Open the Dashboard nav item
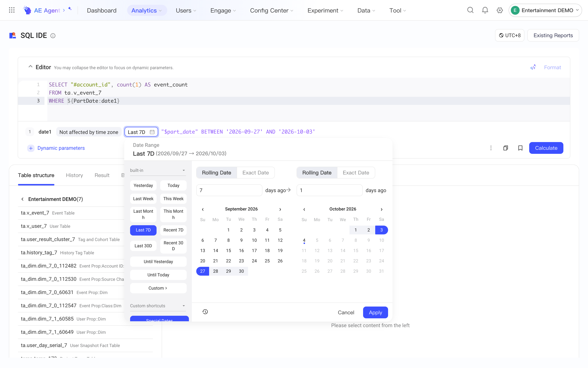The height and width of the screenshot is (368, 588). click(102, 10)
